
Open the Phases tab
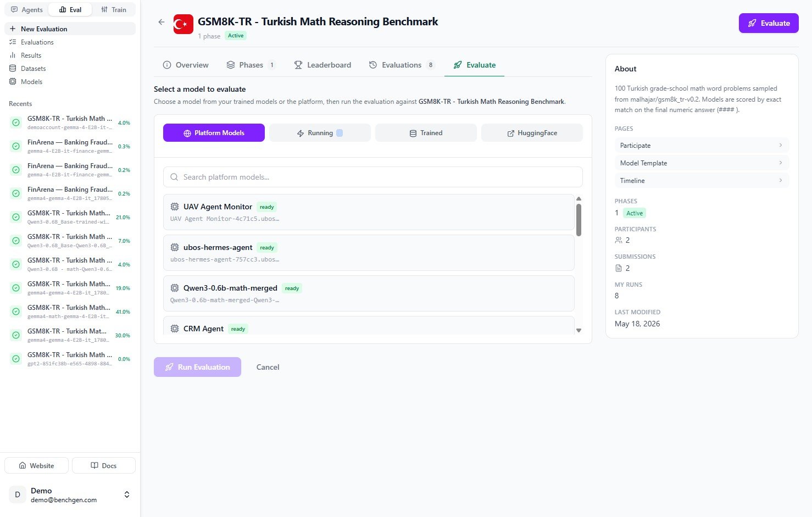251,65
